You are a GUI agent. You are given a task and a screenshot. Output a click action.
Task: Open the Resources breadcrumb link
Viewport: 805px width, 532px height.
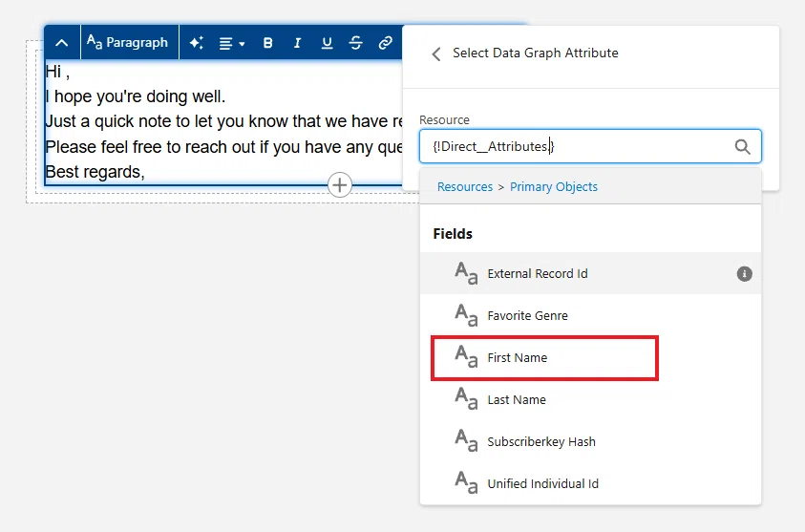point(465,187)
